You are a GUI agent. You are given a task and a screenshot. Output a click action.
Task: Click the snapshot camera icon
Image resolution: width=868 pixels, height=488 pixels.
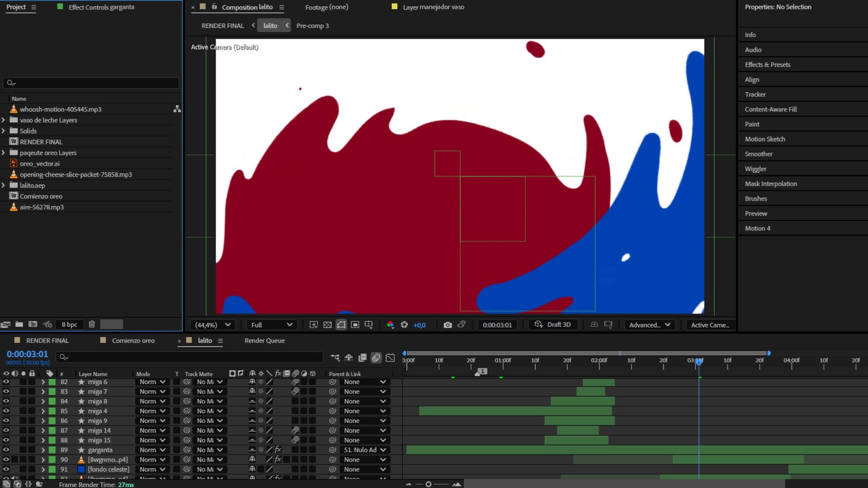click(448, 325)
